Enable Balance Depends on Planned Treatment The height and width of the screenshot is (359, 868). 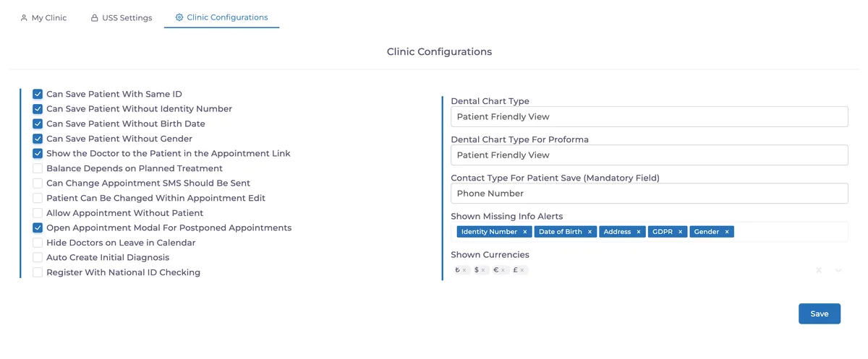[x=38, y=168]
